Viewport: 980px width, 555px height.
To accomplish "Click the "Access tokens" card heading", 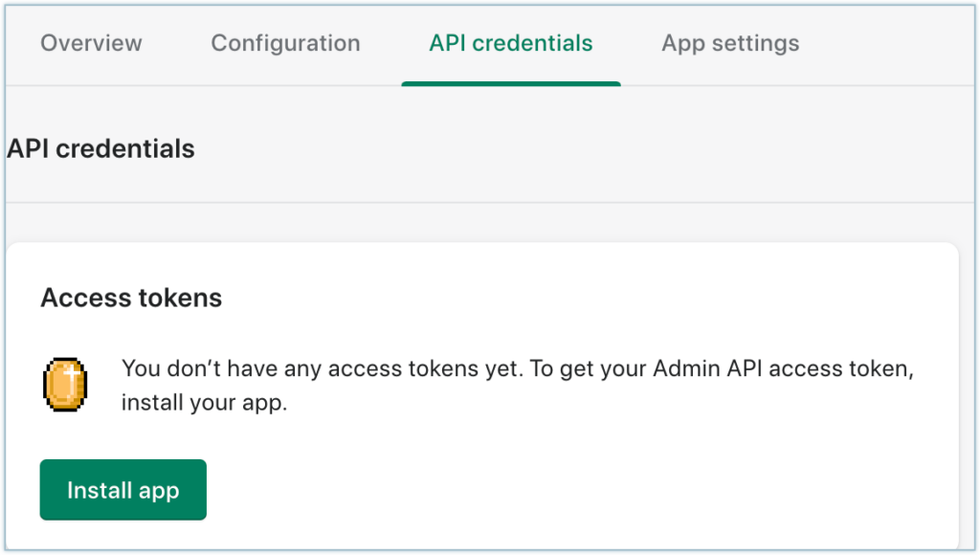I will (x=131, y=298).
